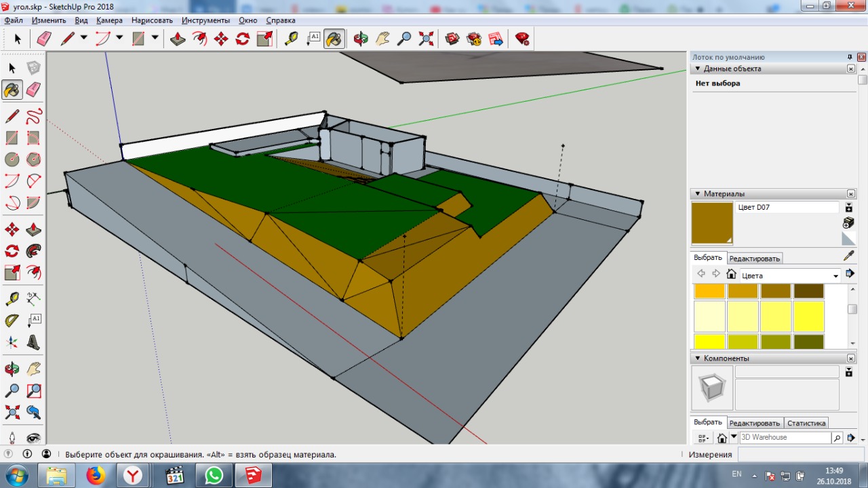The image size is (868, 488).
Task: Open the Цвета material library dropdown
Action: point(790,276)
